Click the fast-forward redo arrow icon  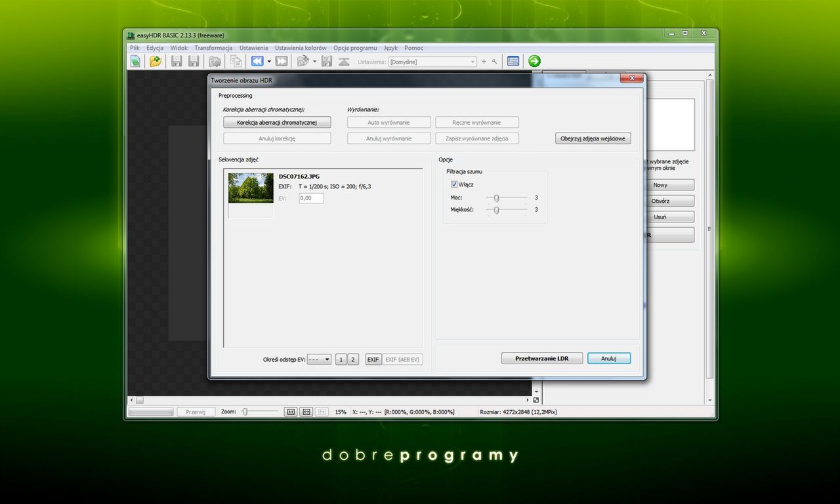pos(282,61)
